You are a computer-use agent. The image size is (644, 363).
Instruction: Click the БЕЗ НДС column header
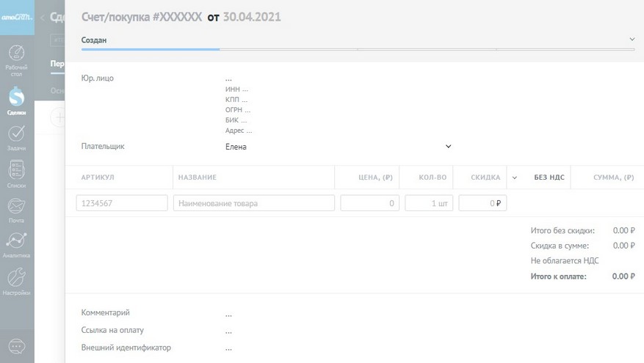point(549,177)
